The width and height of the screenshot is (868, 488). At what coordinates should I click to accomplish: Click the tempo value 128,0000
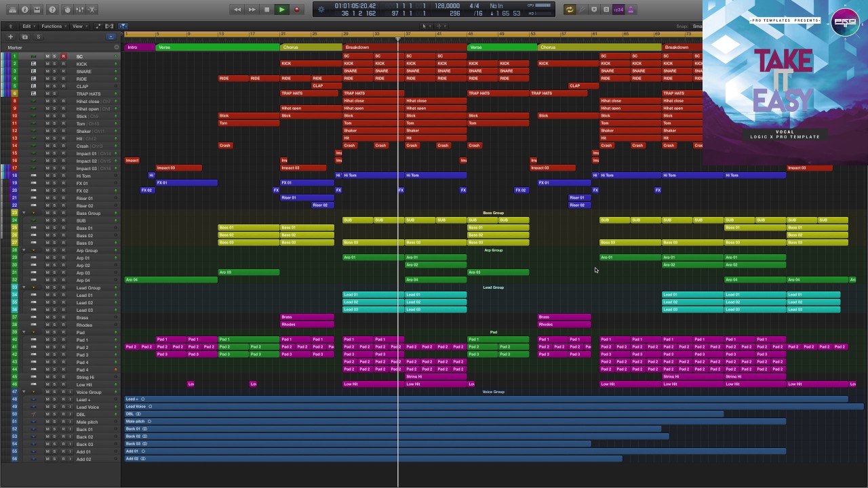[447, 6]
